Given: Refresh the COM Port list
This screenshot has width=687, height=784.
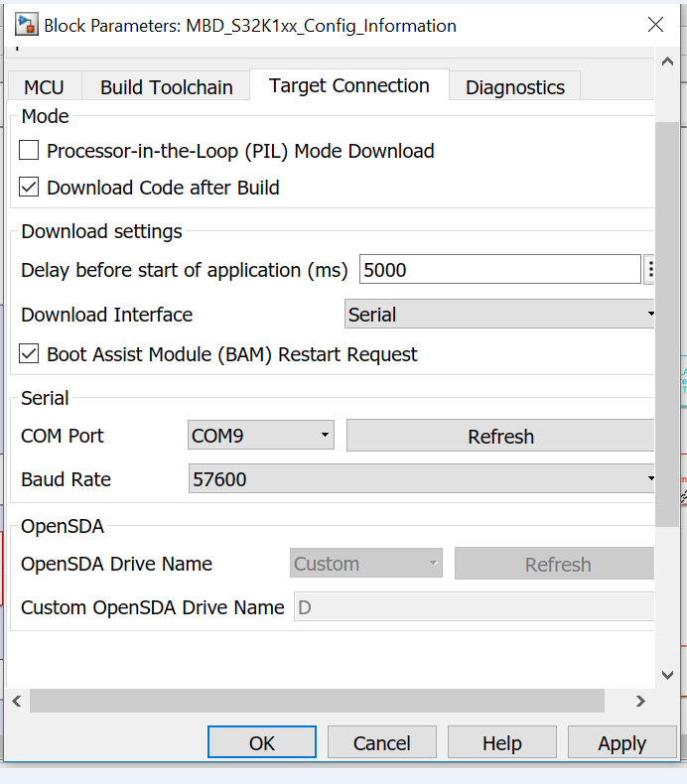Looking at the screenshot, I should point(500,437).
